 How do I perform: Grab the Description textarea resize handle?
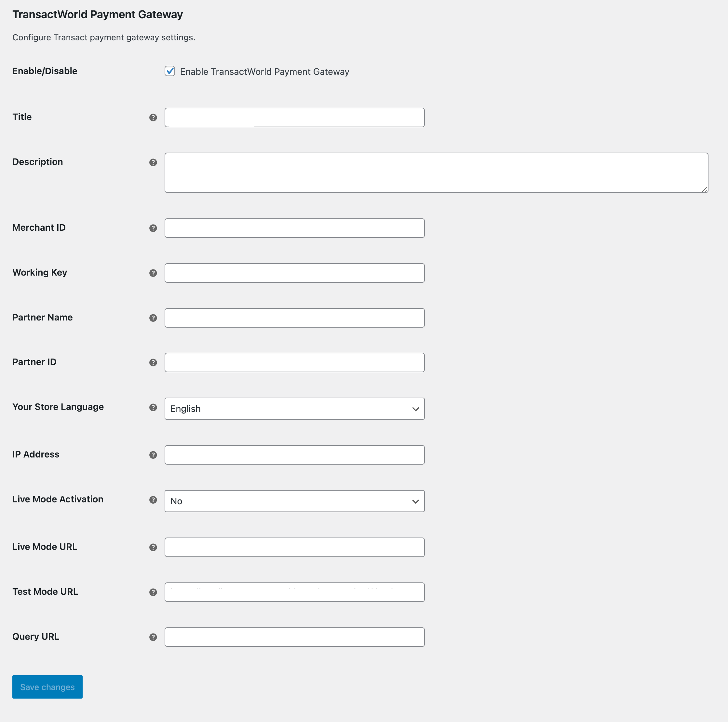[x=705, y=190]
